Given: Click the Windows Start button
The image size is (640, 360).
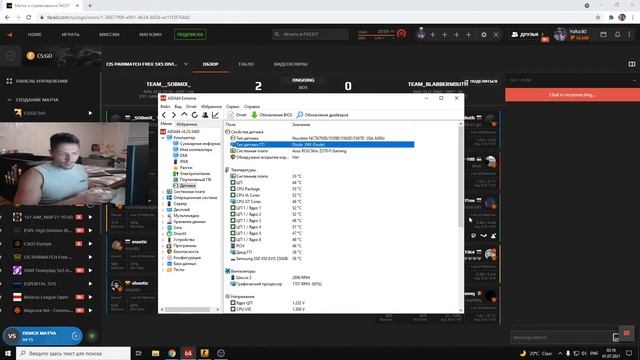Looking at the screenshot, I should click(8, 353).
